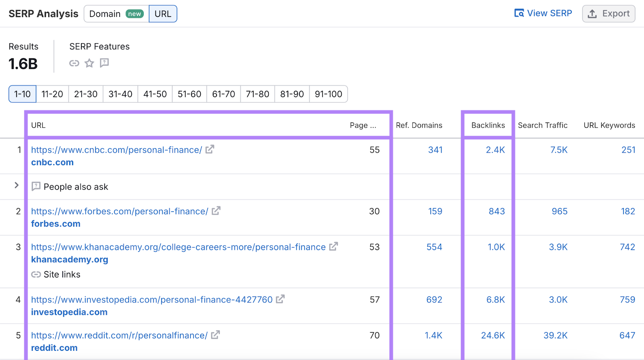Open Forbes URL external link icon
The width and height of the screenshot is (644, 360).
(x=216, y=211)
